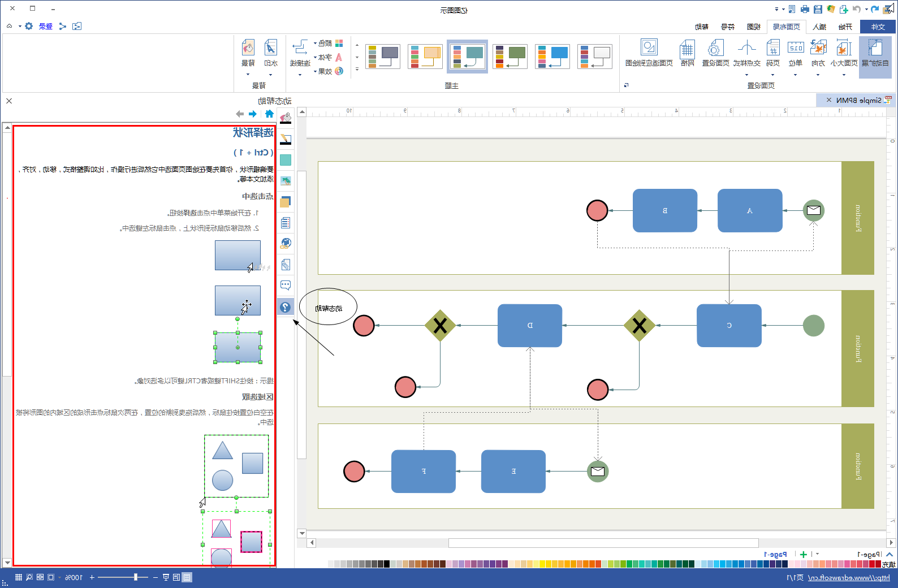Image resolution: width=898 pixels, height=588 pixels.
Task: Click the Save icon in quick access toolbar
Action: point(818,9)
